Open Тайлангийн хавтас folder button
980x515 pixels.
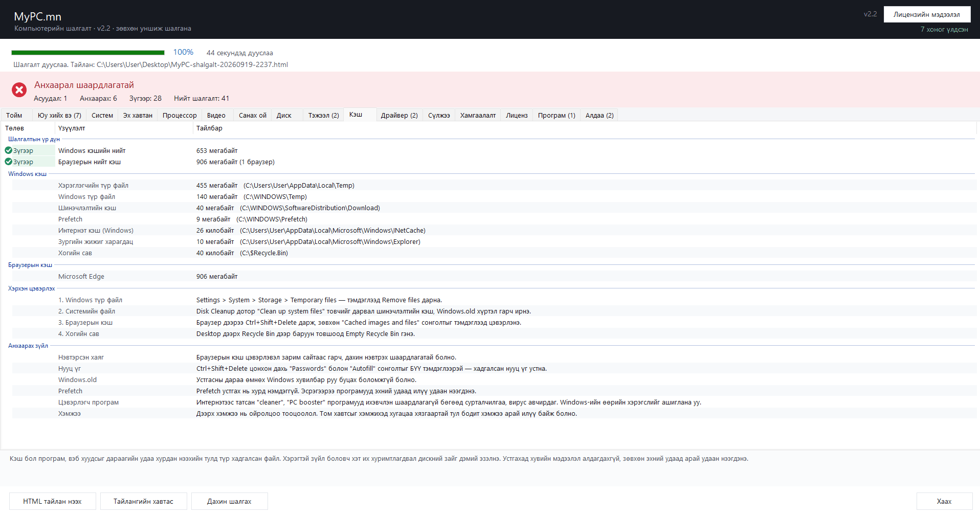[143, 501]
